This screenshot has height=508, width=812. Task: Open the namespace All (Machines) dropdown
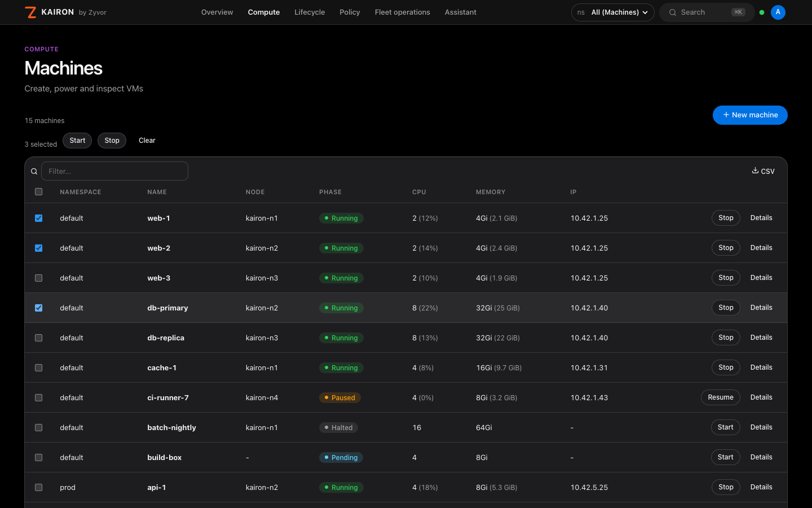pyautogui.click(x=613, y=12)
